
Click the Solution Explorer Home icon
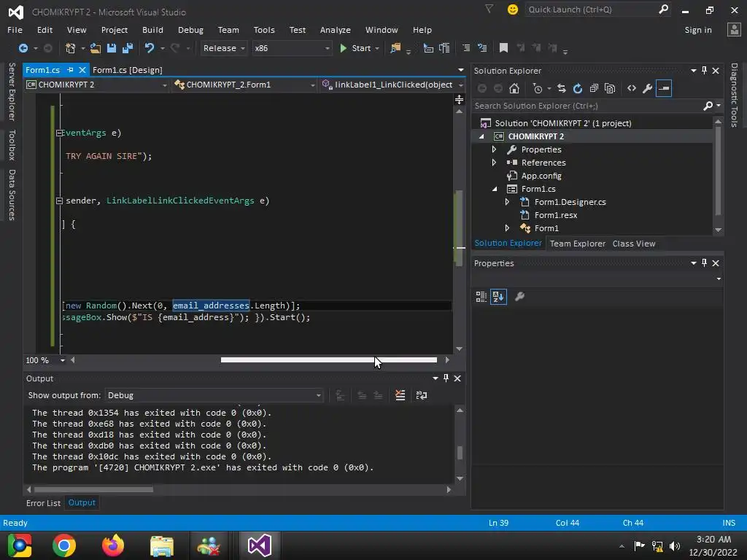click(514, 88)
